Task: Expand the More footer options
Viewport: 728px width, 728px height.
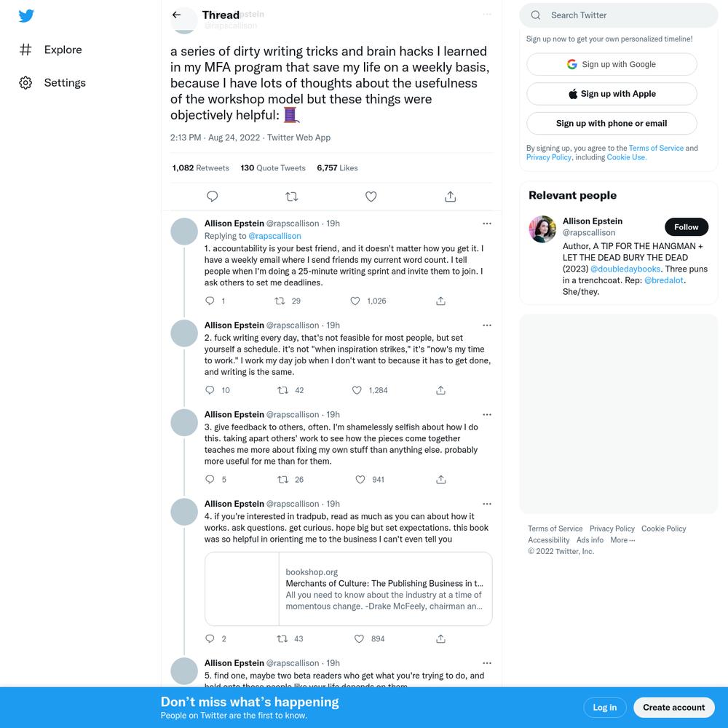Action: [622, 540]
